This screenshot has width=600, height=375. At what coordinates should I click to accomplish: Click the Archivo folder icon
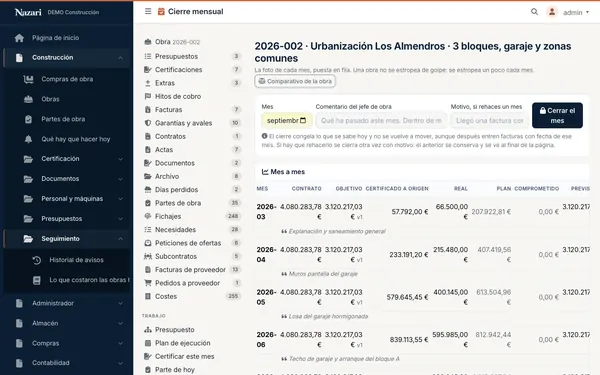(x=148, y=176)
